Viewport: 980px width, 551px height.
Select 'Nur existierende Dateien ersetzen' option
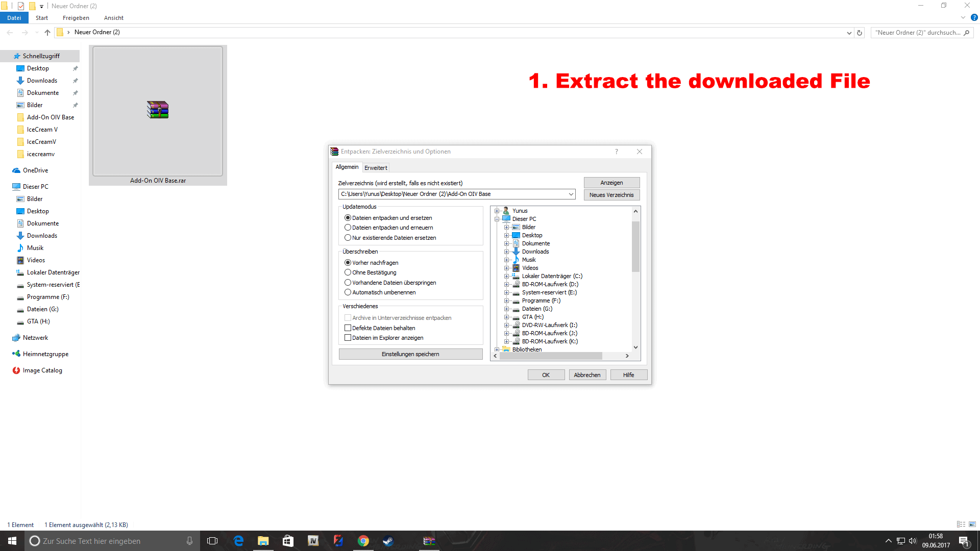[348, 238]
